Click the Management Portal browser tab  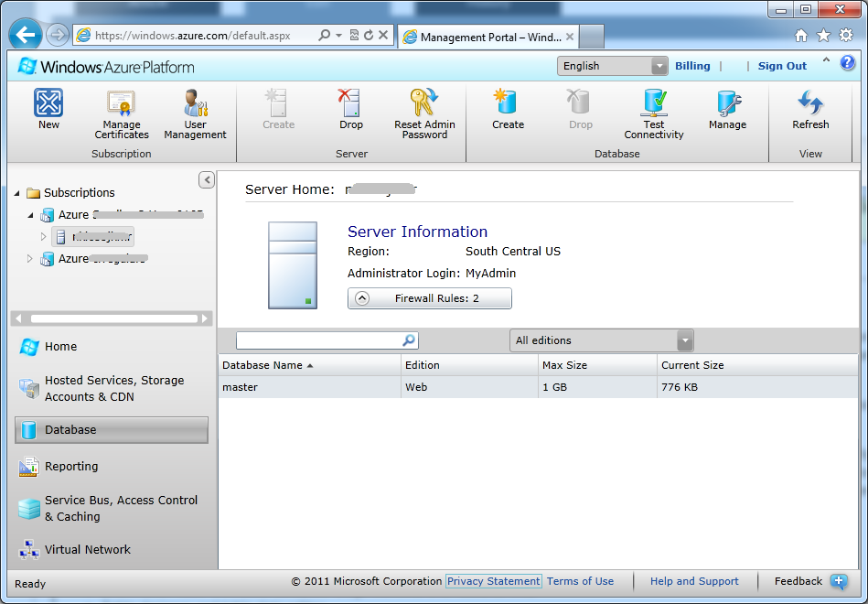(x=488, y=37)
